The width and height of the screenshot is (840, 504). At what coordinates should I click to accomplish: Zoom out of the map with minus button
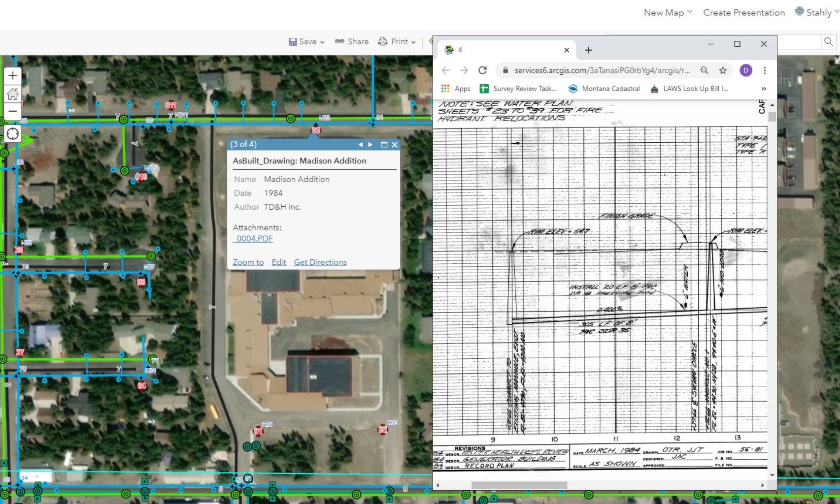13,111
